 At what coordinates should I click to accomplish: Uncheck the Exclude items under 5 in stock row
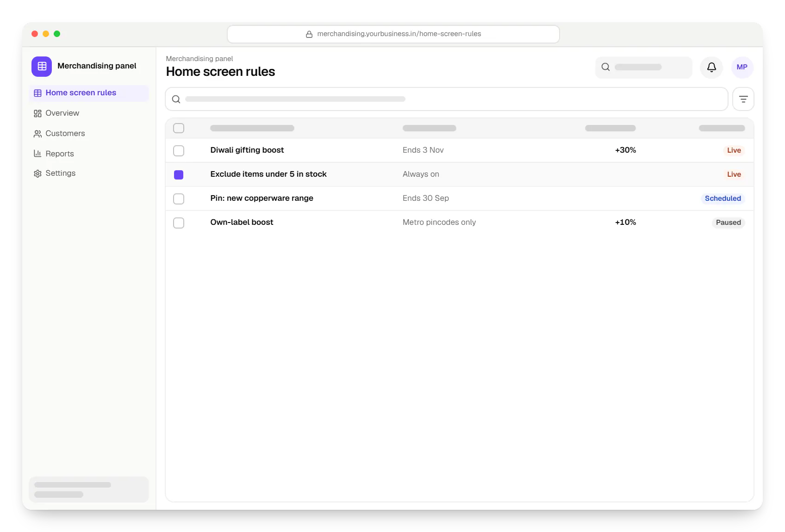[x=179, y=174]
